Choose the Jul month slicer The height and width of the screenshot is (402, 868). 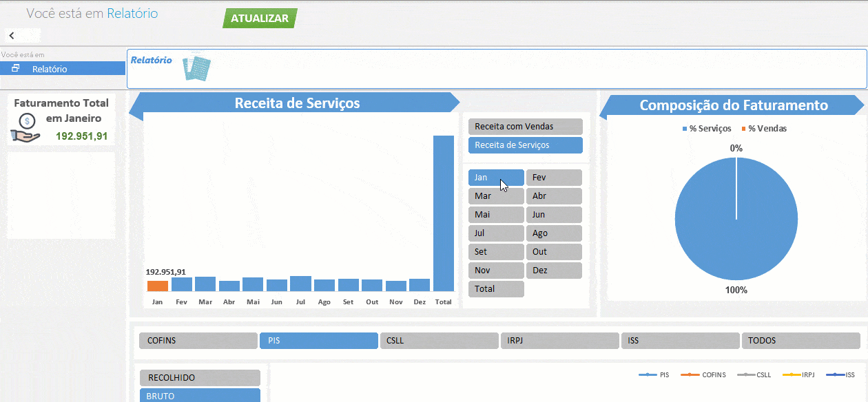click(x=496, y=233)
